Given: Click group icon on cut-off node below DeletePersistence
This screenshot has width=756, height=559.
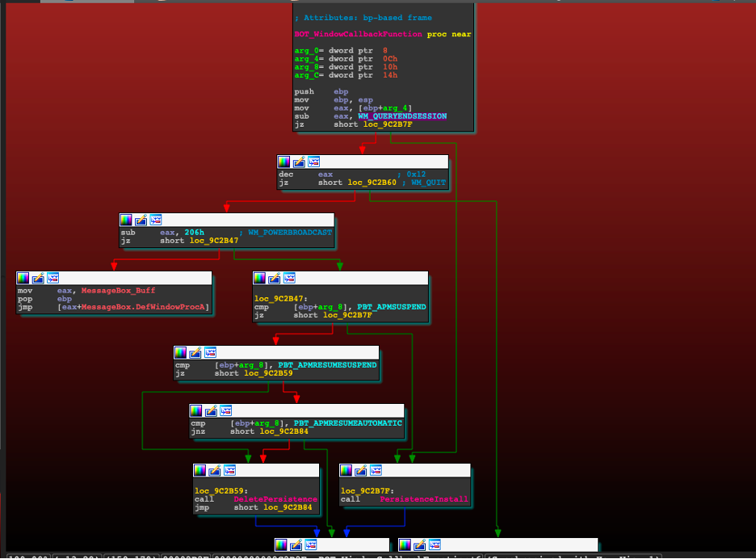Looking at the screenshot, I should 311,545.
